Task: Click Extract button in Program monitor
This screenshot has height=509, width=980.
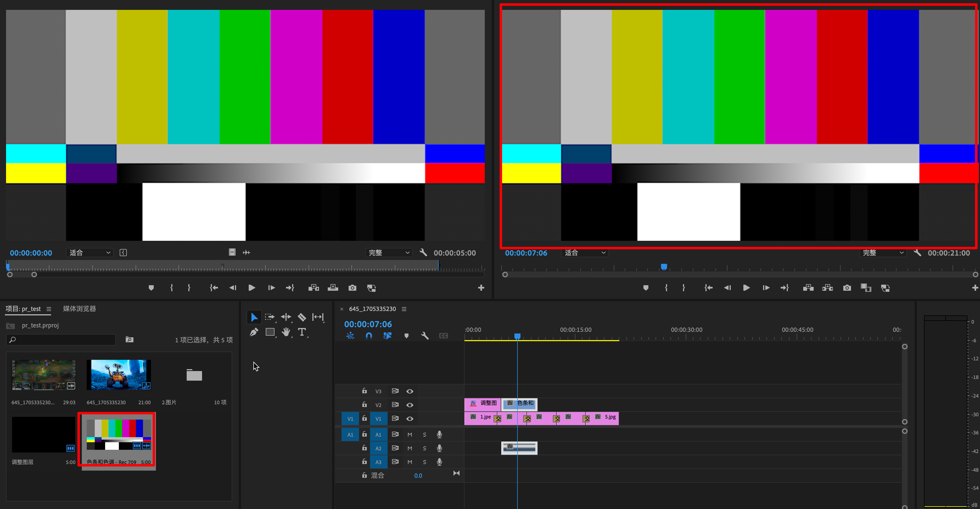Action: click(x=827, y=288)
